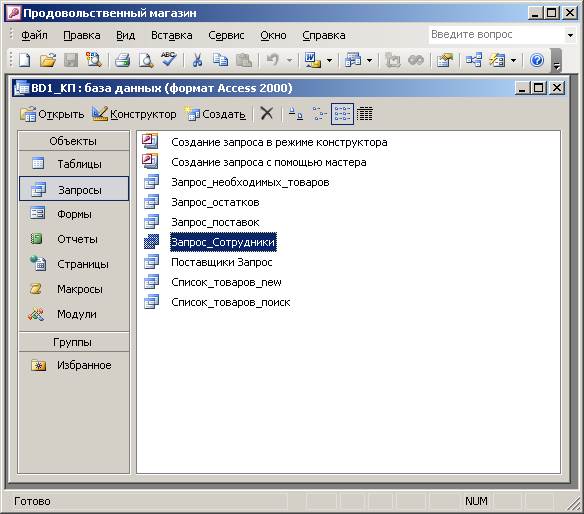Open the Введите вопрос dropdown arrow
584x514 pixels.
pyautogui.click(x=570, y=35)
